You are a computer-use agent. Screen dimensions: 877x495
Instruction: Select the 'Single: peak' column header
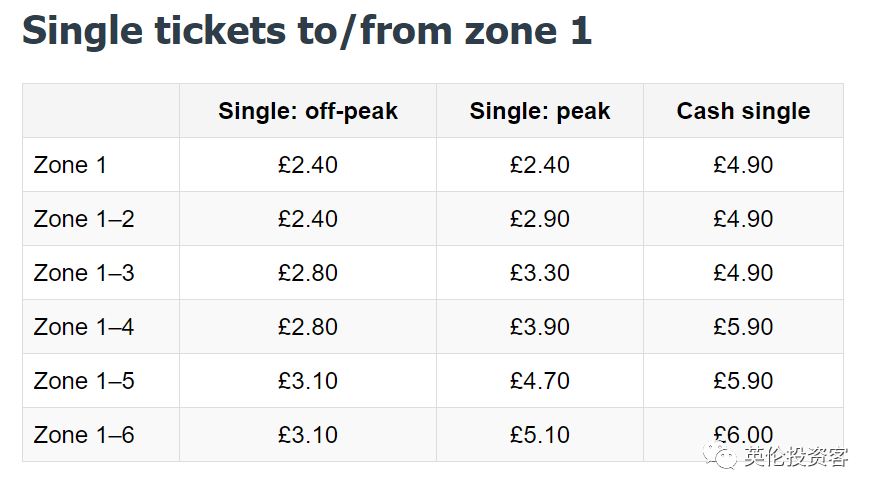(540, 111)
